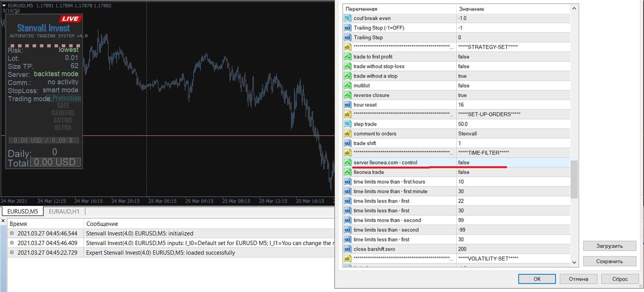644x292 pixels.
Task: Click the integer icon beside 'trade shift'
Action: 348,143
